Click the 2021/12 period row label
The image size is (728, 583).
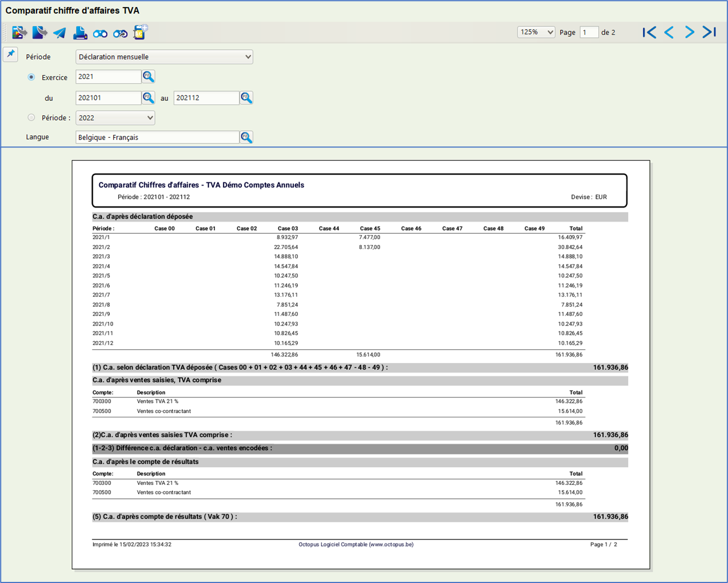click(x=103, y=343)
